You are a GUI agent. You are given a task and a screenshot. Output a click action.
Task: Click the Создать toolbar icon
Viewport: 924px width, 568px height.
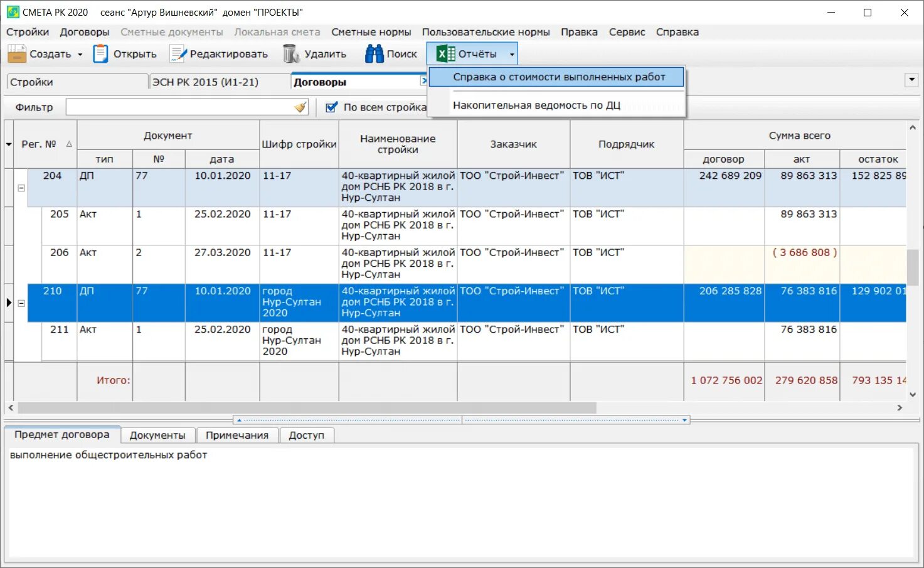(x=16, y=54)
